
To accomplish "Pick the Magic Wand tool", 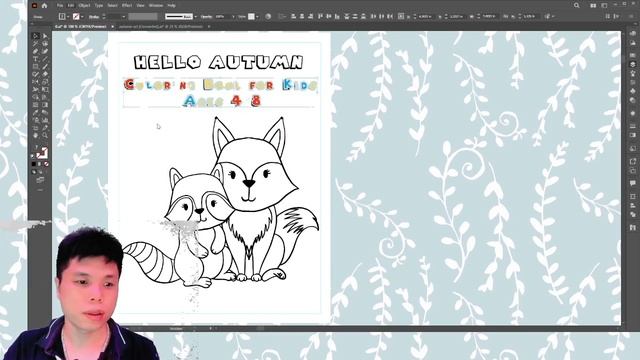I will point(36,44).
